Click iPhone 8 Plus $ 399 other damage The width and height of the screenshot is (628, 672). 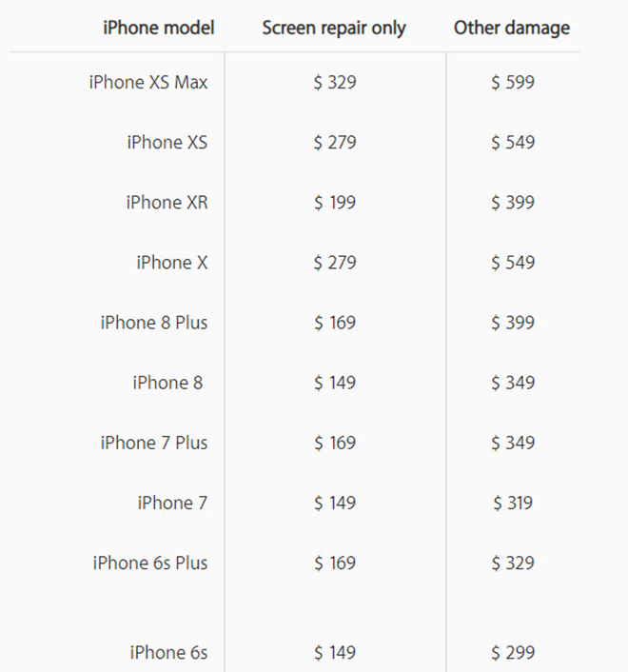[x=513, y=323]
